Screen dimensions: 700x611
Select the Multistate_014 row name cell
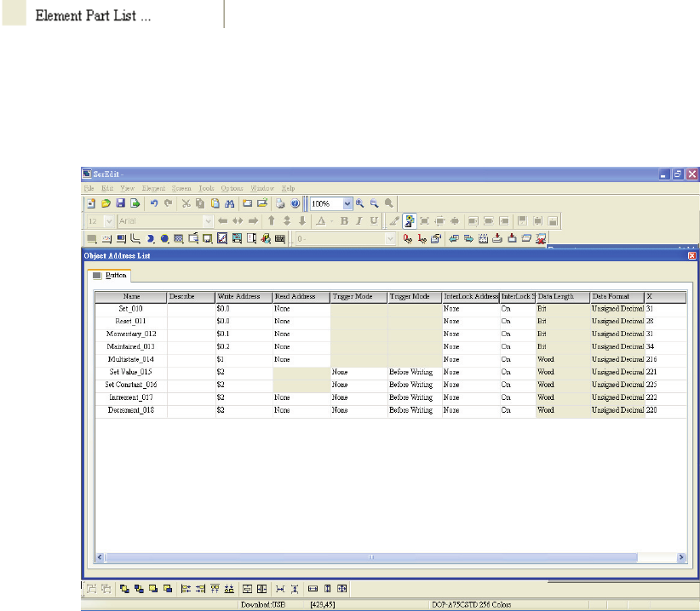130,360
